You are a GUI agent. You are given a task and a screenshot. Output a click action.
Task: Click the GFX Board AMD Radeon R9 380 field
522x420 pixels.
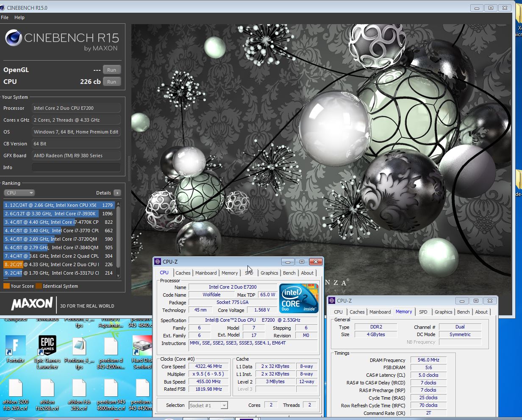76,156
